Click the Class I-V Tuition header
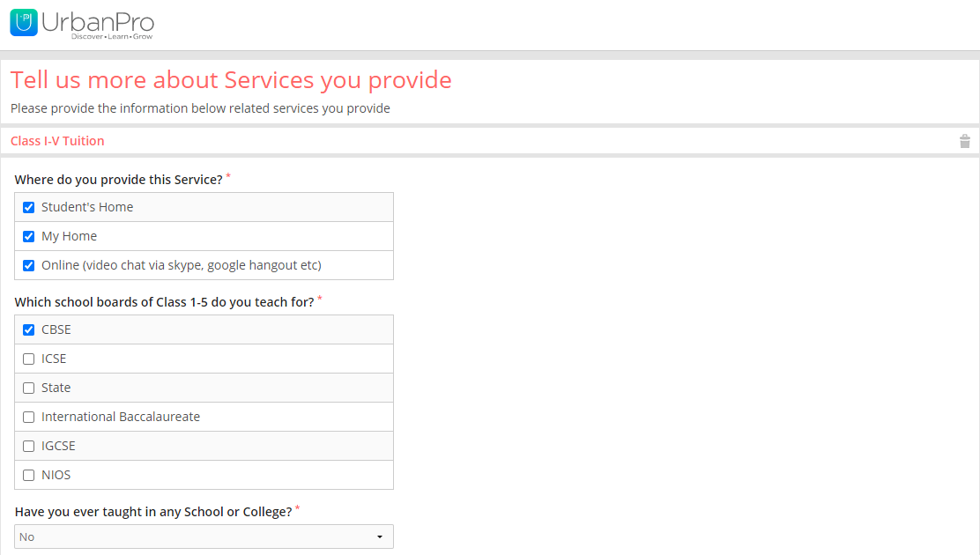 [x=56, y=141]
